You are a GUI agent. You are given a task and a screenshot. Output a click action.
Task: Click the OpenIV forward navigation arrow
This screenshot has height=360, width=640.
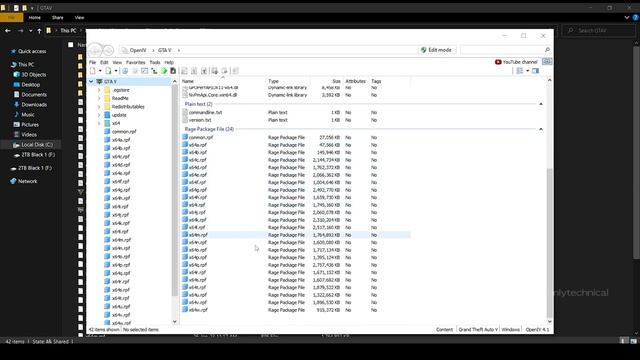(108, 50)
